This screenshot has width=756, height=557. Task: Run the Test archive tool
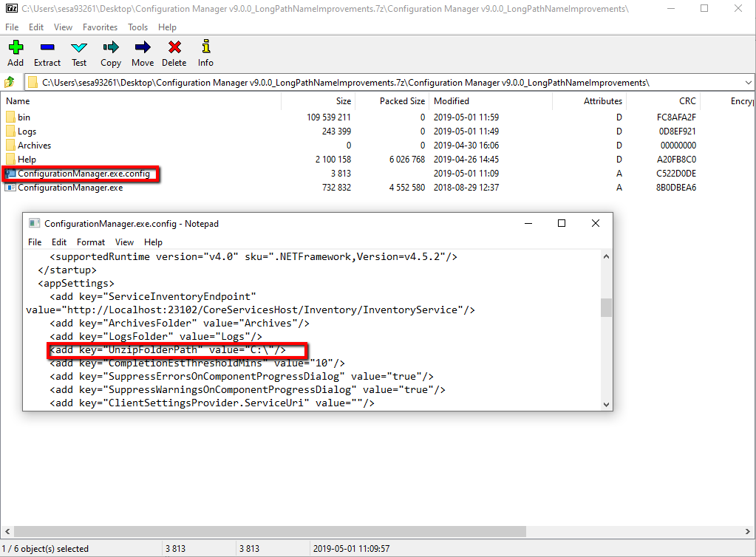[79, 47]
